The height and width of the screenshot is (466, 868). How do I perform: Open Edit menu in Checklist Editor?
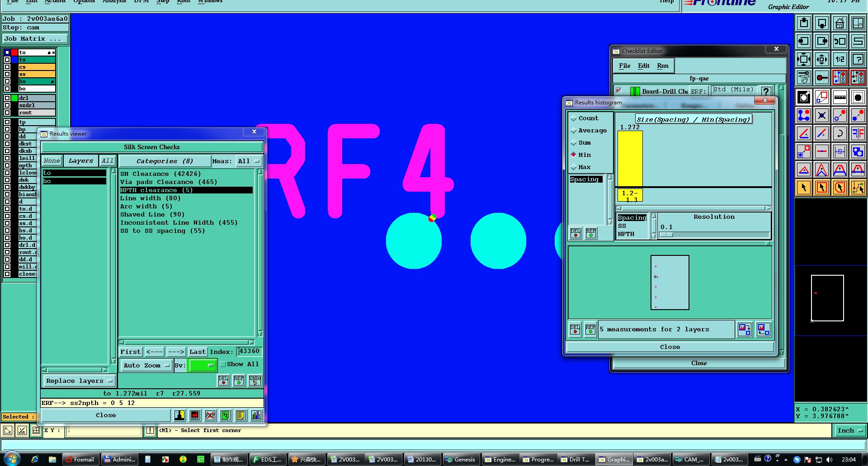[x=643, y=66]
